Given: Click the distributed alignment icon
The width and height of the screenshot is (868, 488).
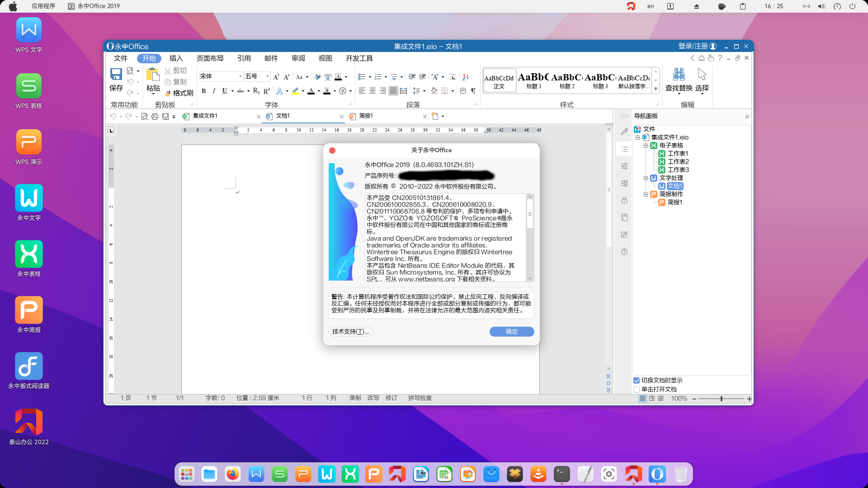Looking at the screenshot, I should tap(404, 91).
